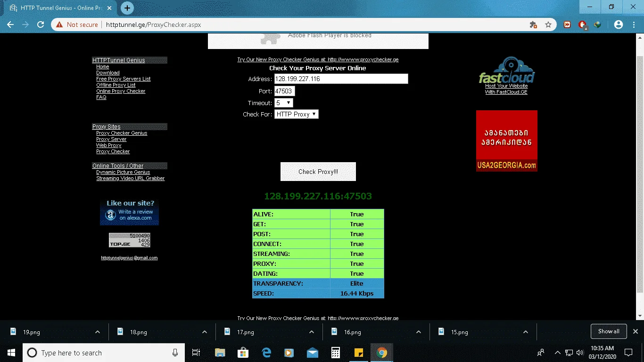Click the USA2GEORGIA.com red banner ad
The width and height of the screenshot is (644, 362).
[507, 140]
